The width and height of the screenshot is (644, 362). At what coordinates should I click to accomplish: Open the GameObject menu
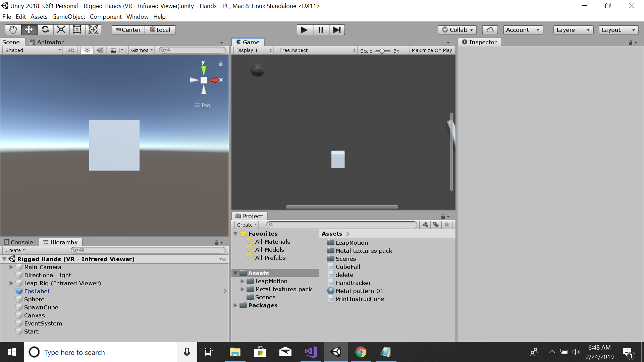tap(68, 17)
